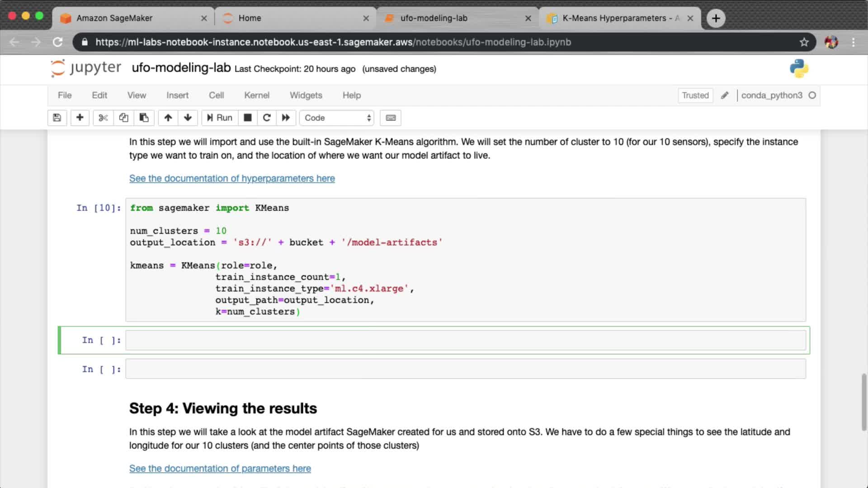This screenshot has width=868, height=488.
Task: Restart the kernel icon
Action: 267,118
